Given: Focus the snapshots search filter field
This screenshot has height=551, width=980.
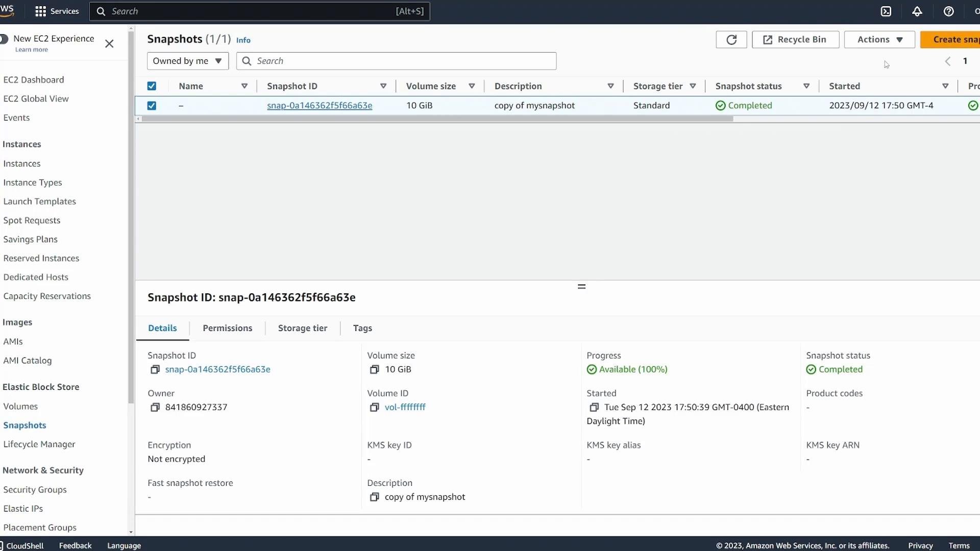Looking at the screenshot, I should (x=396, y=61).
